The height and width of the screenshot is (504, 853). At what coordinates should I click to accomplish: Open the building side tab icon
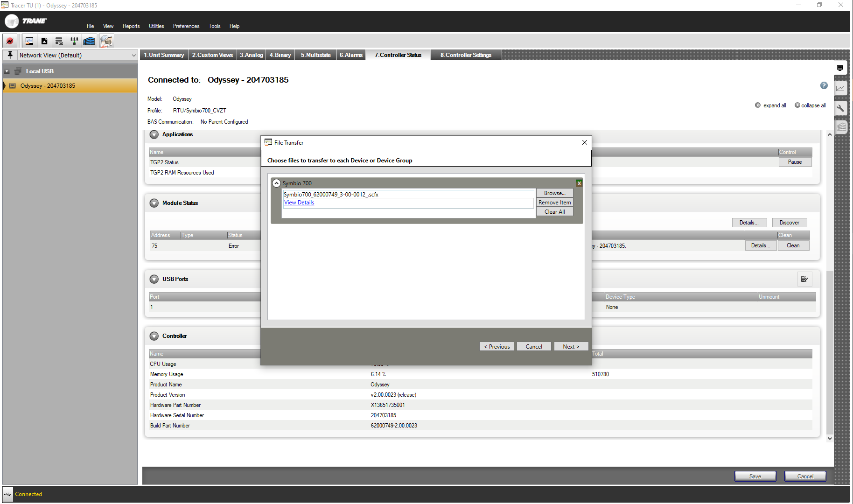841,127
